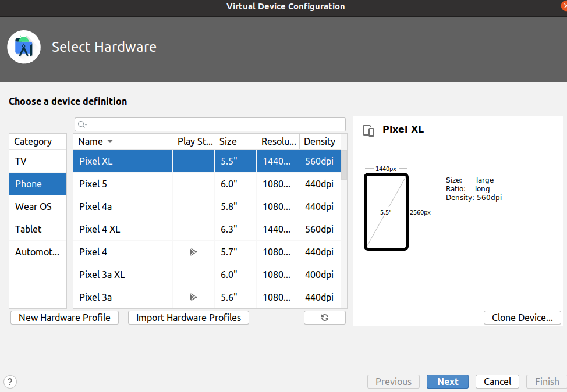Click the device list vertical scrollbar
The image size is (567, 392).
click(344, 165)
